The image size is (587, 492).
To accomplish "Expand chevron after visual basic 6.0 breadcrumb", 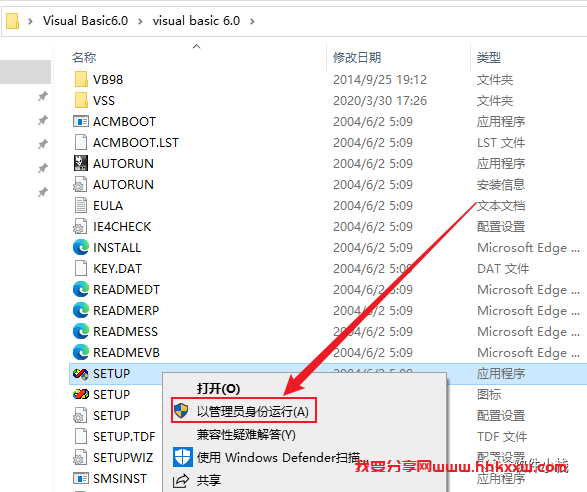I will point(252,21).
